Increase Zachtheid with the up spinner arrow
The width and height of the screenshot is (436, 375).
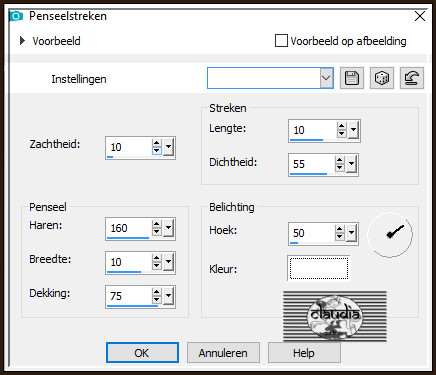(x=156, y=144)
